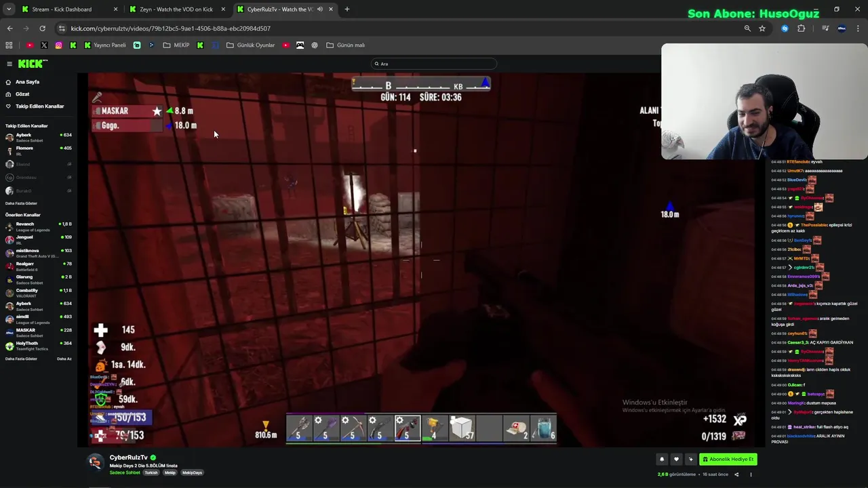Open the zoom magnifier icon in address bar
868x488 pixels.
(747, 28)
